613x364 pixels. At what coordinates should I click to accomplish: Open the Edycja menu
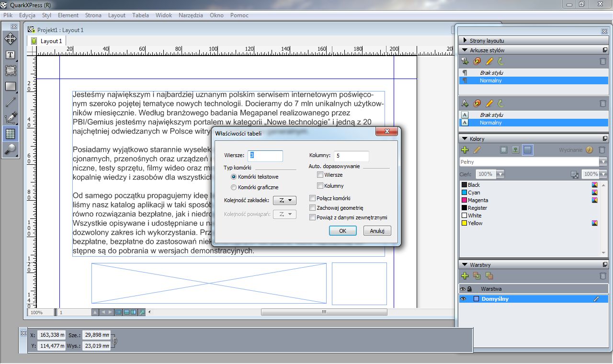(27, 15)
